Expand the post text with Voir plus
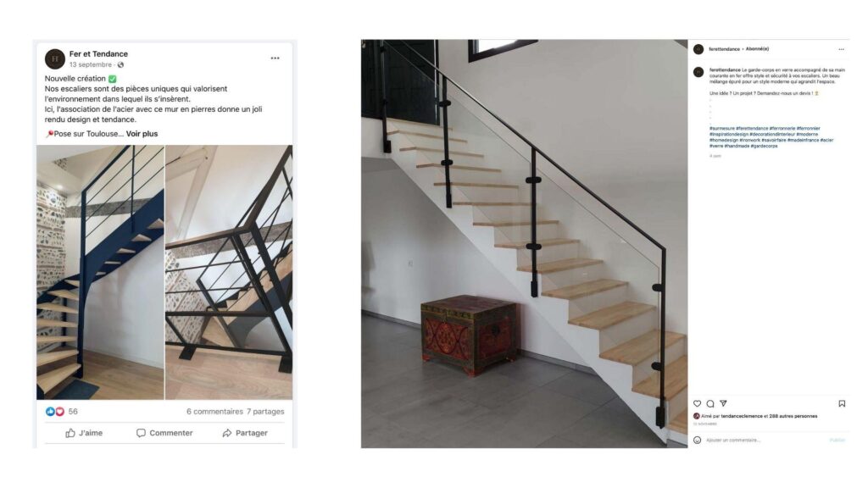The height and width of the screenshot is (488, 868). [142, 134]
